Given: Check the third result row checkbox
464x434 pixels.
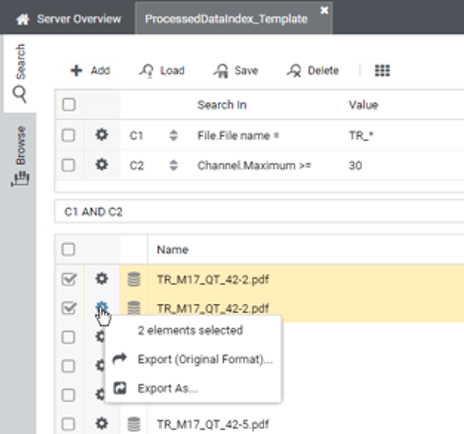Looking at the screenshot, I should tap(68, 337).
